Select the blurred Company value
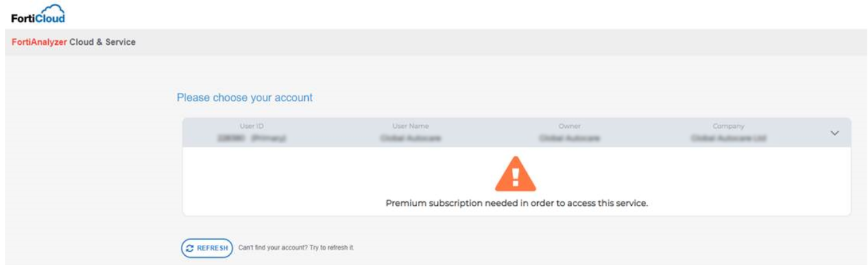This screenshot has height=265, width=868. point(728,138)
